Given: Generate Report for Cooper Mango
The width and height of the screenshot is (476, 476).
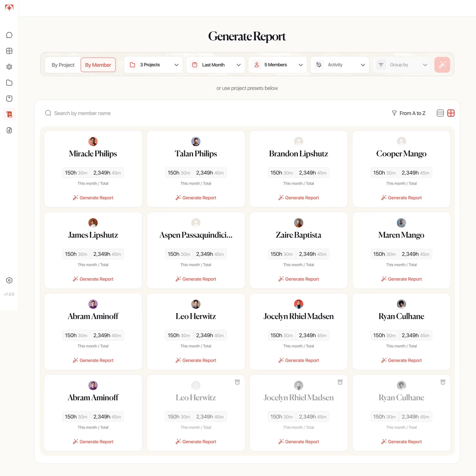Looking at the screenshot, I should point(401,198).
